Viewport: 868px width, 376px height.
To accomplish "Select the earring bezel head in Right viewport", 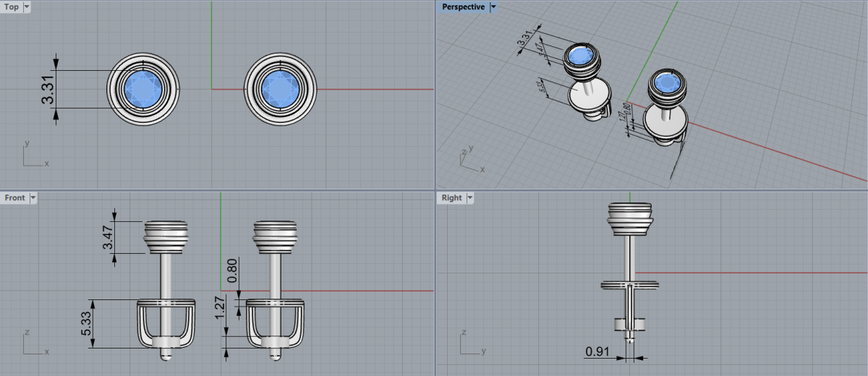I will click(630, 219).
